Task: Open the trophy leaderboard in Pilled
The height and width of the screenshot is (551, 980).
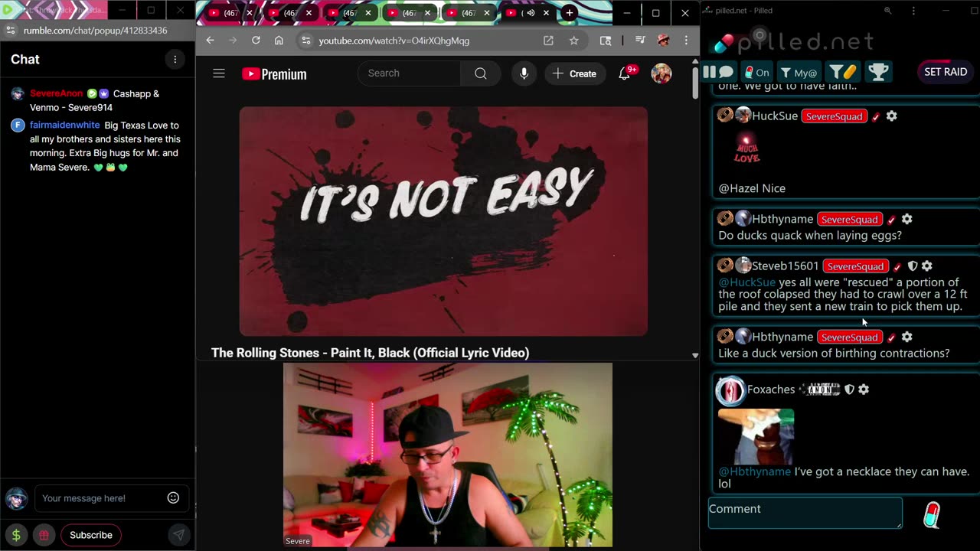Action: [x=878, y=72]
